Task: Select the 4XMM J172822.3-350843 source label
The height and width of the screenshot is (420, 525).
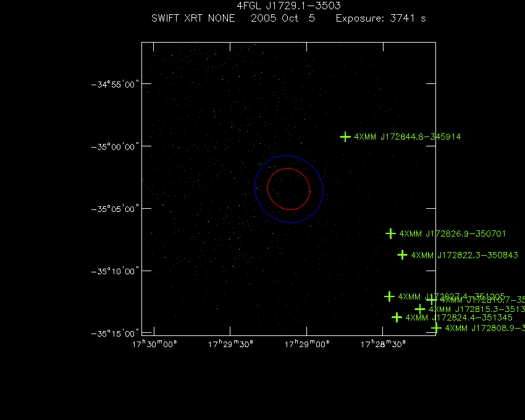Action: (464, 255)
